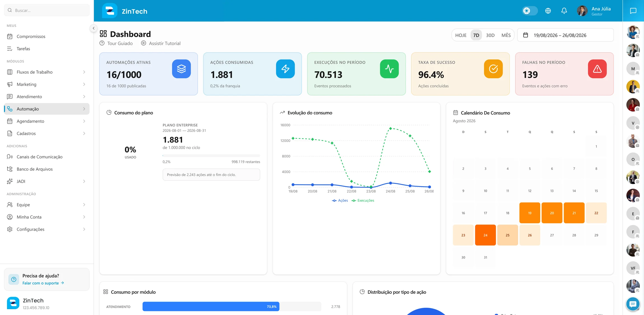Open the language globe icon
Screen dimensions: 644x315
click(548, 11)
